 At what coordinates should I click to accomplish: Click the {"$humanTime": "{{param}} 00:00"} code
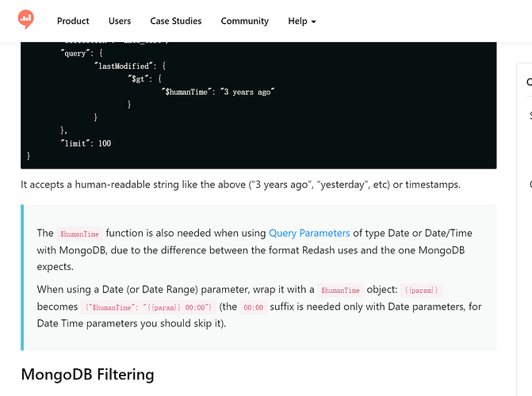[148, 307]
